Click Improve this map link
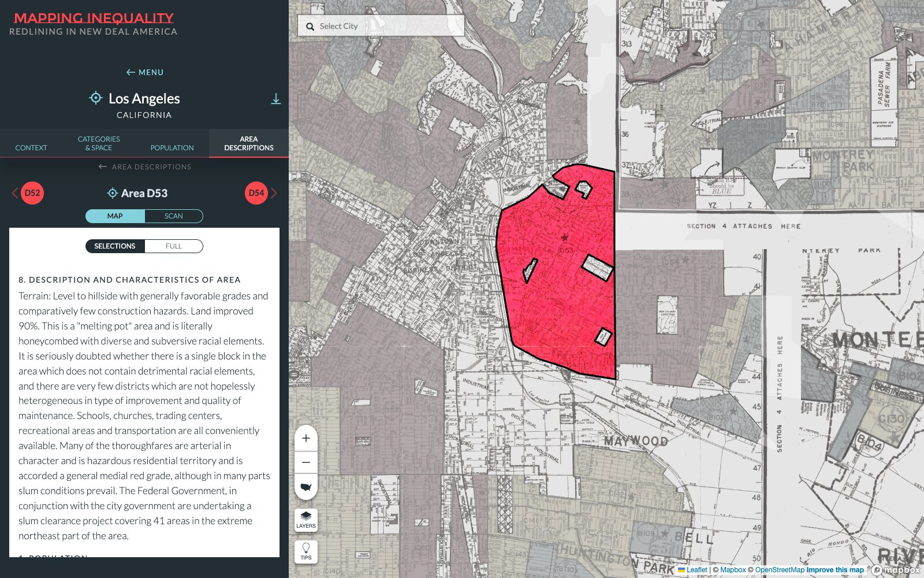Viewport: 924px width, 578px height. coord(835,570)
